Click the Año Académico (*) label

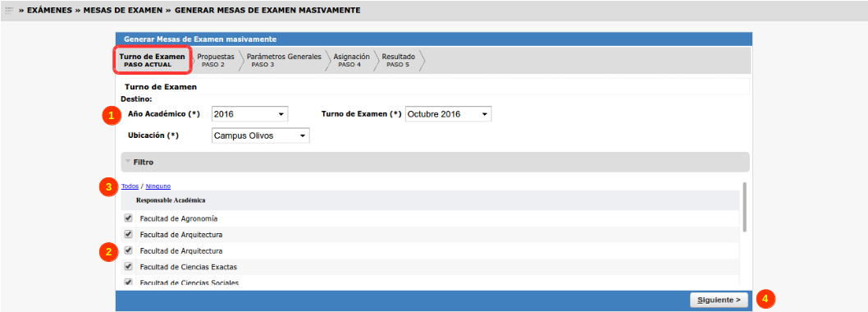point(163,114)
